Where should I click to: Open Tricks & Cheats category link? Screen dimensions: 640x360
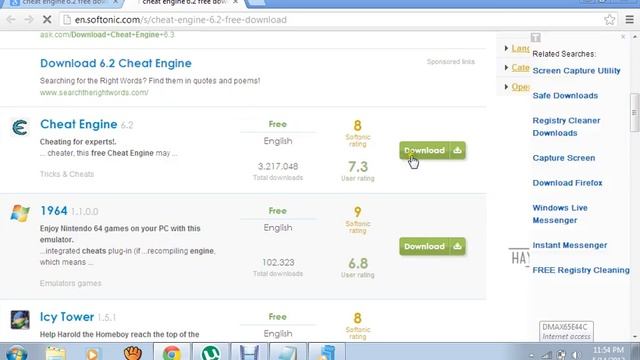(x=67, y=174)
